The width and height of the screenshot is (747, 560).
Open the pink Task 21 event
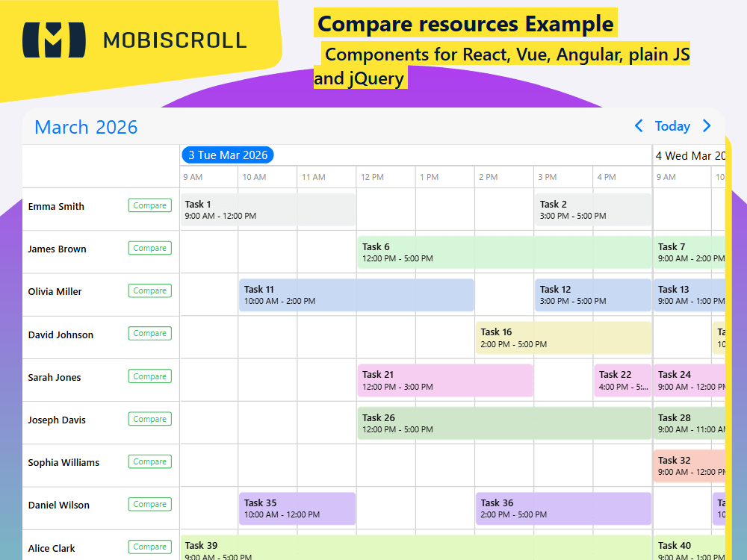click(444, 380)
